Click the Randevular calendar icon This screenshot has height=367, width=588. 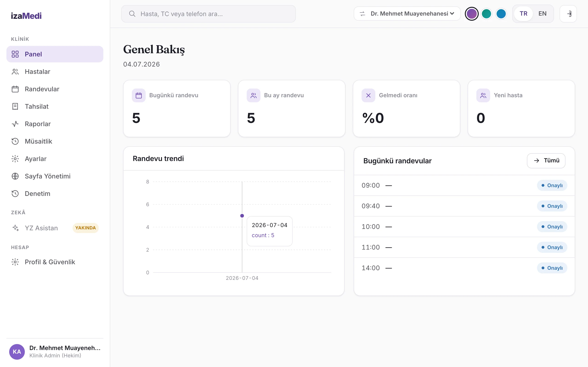point(15,89)
